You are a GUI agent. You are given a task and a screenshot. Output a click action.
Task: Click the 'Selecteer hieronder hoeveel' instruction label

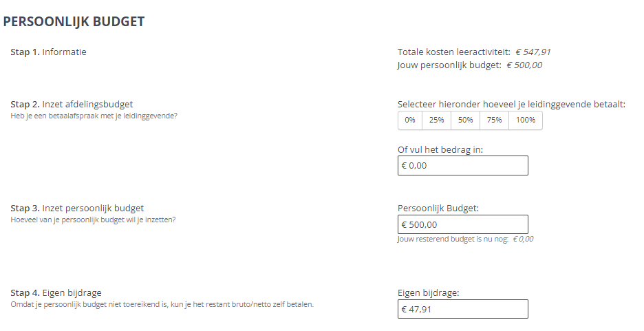[511, 104]
